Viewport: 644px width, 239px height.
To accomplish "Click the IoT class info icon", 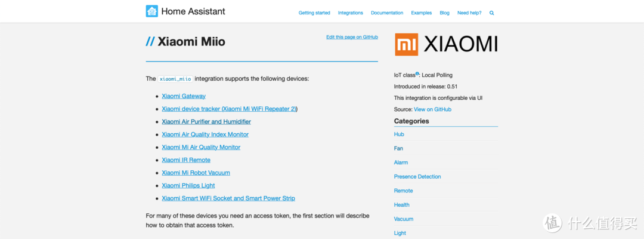I will [x=417, y=74].
